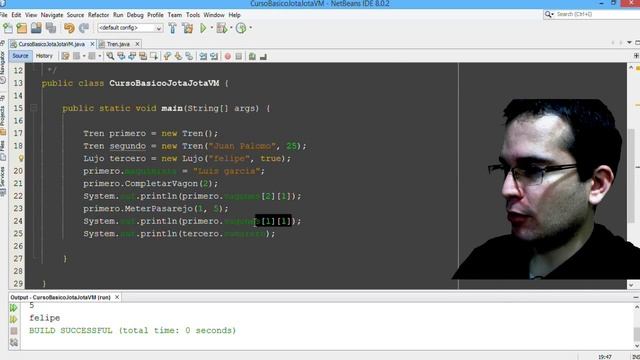This screenshot has height=360, width=640.
Task: Click the editor vertical scrollbar
Action: click(631, 176)
